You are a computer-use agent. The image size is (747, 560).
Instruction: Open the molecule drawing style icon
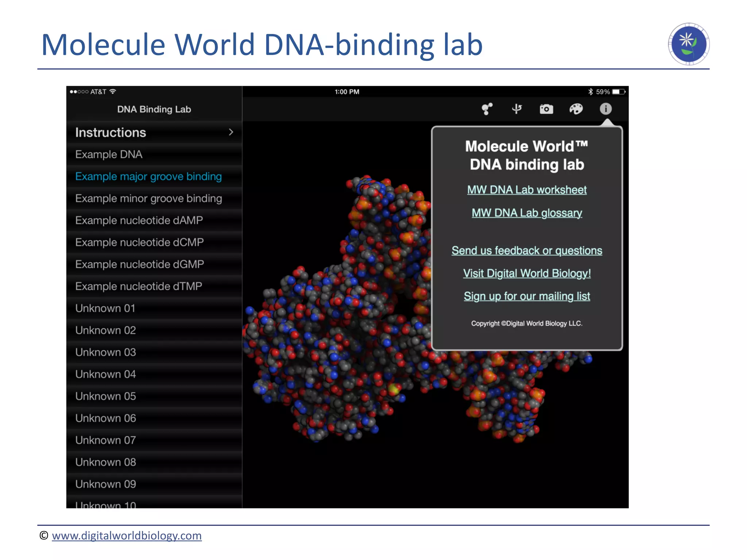(487, 109)
